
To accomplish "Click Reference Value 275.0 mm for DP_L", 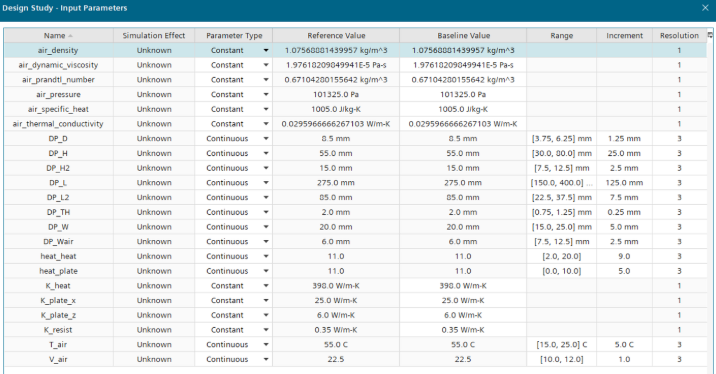I will (336, 183).
